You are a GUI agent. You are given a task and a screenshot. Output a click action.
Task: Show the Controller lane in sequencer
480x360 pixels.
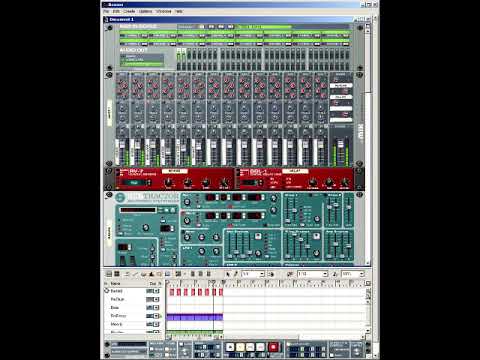point(167,274)
